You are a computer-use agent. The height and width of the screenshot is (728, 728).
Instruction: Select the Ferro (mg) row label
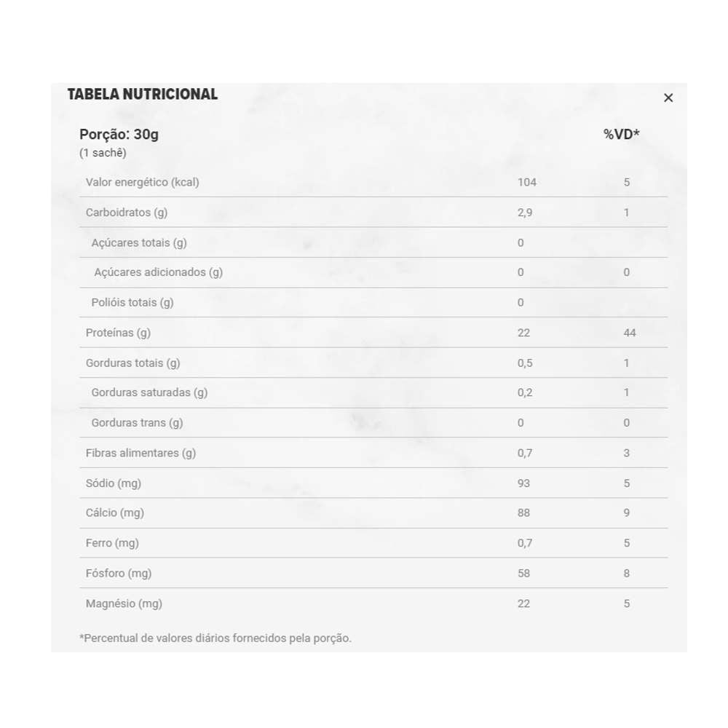click(112, 543)
